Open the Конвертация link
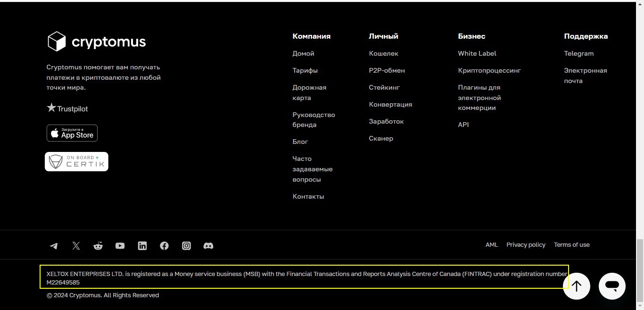Screen dimensions: 644x310 [x=390, y=104]
